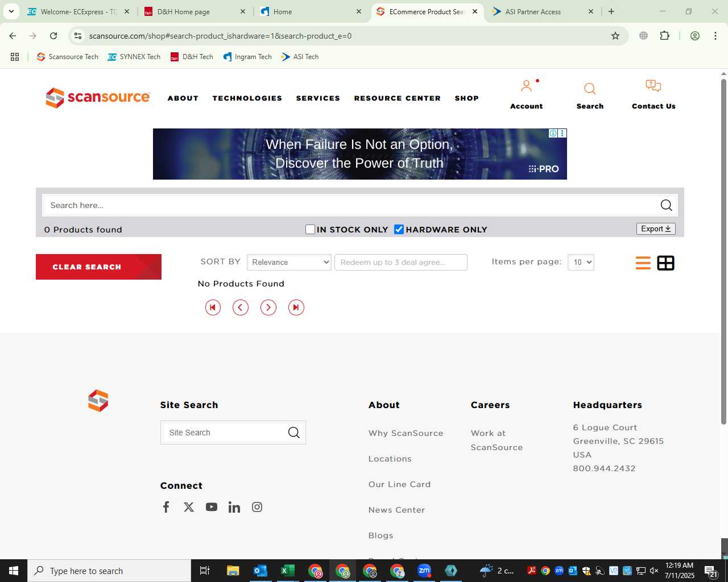Click the Site Search magnifier icon
Viewport: 728px width, 582px height.
293,433
